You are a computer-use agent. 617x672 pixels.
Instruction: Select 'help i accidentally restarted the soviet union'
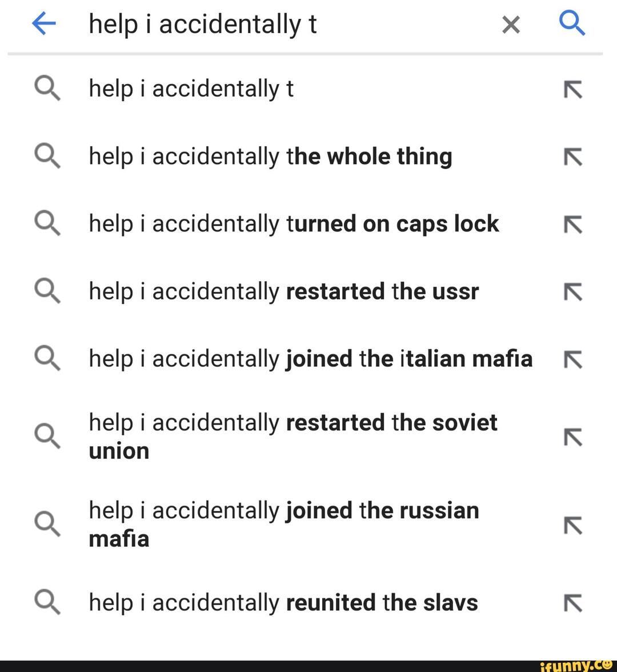[292, 436]
